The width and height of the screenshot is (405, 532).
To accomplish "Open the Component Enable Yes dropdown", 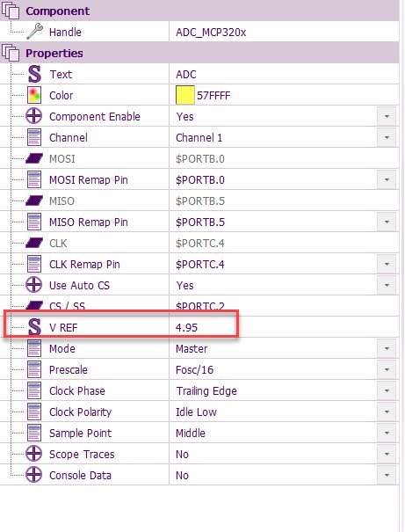I will [387, 116].
